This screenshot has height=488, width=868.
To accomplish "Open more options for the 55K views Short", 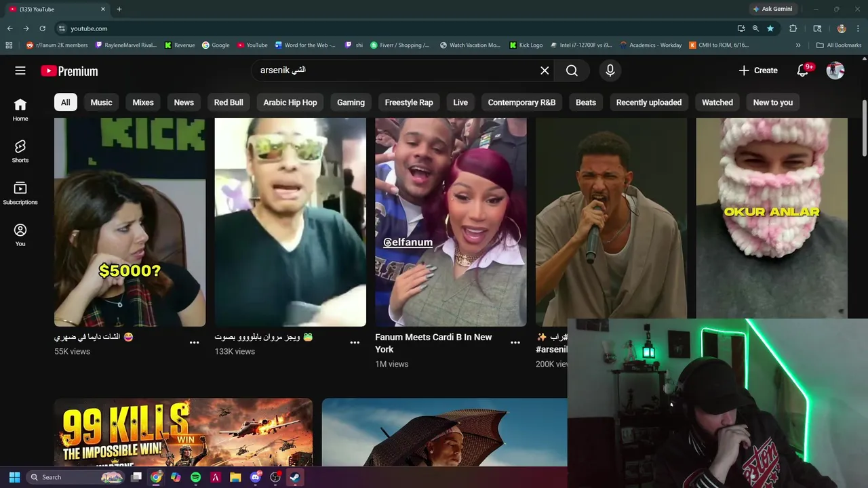I will 195,342.
